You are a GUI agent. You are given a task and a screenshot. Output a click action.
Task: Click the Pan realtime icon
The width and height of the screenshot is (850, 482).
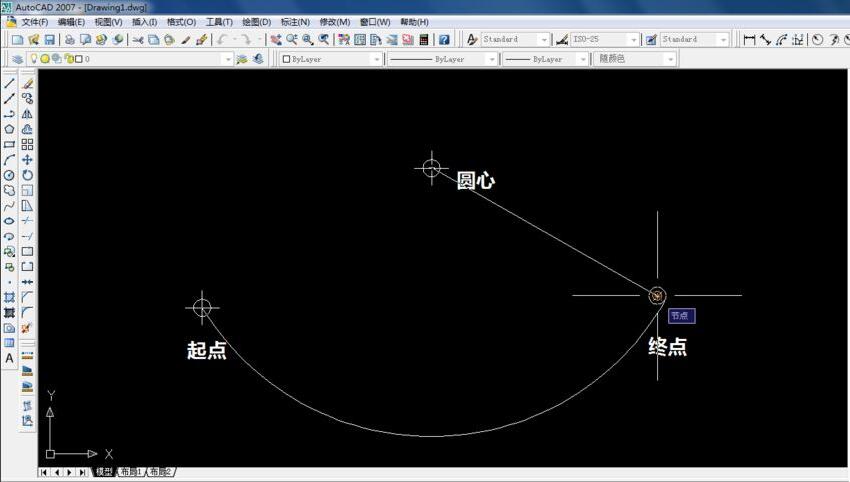tap(276, 40)
